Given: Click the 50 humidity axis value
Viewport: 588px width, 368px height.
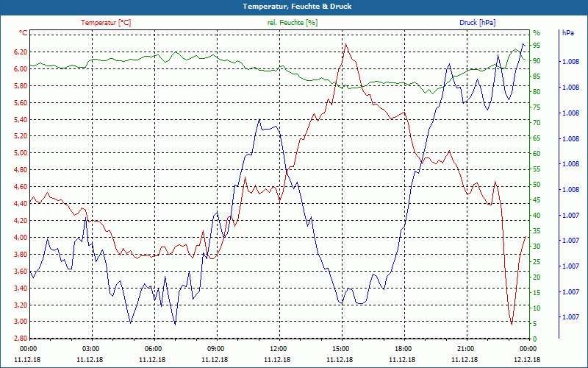Looking at the screenshot, I should point(537,185).
